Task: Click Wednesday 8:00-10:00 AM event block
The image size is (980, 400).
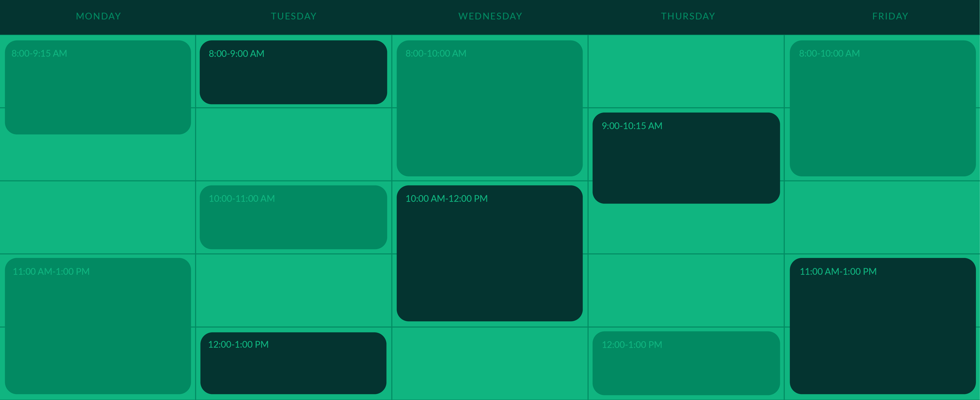Action: click(x=490, y=108)
